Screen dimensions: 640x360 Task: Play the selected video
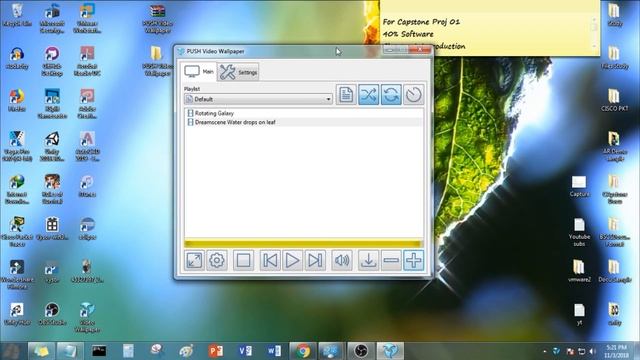pos(292,260)
